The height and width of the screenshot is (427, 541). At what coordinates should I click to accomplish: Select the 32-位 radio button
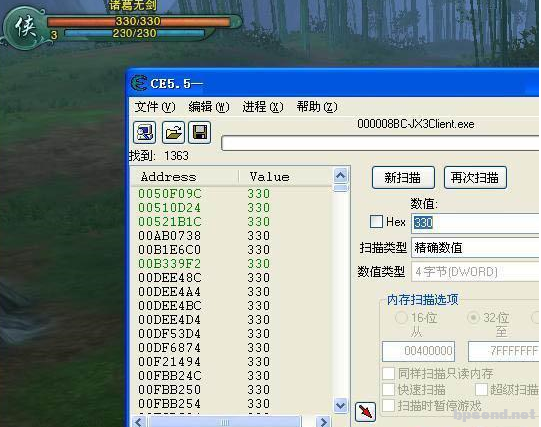473,317
